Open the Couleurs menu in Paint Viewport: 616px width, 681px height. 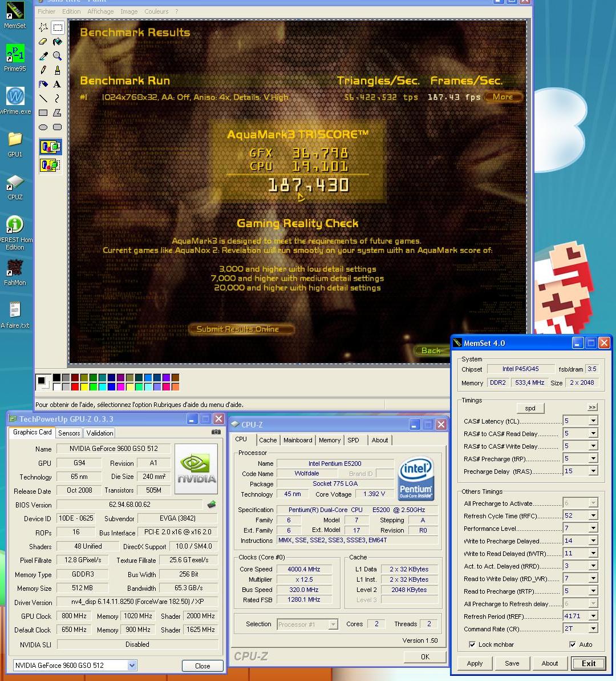[x=156, y=11]
